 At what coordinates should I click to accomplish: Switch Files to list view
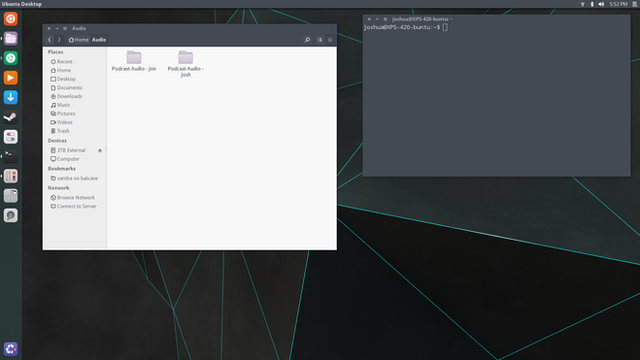320,40
